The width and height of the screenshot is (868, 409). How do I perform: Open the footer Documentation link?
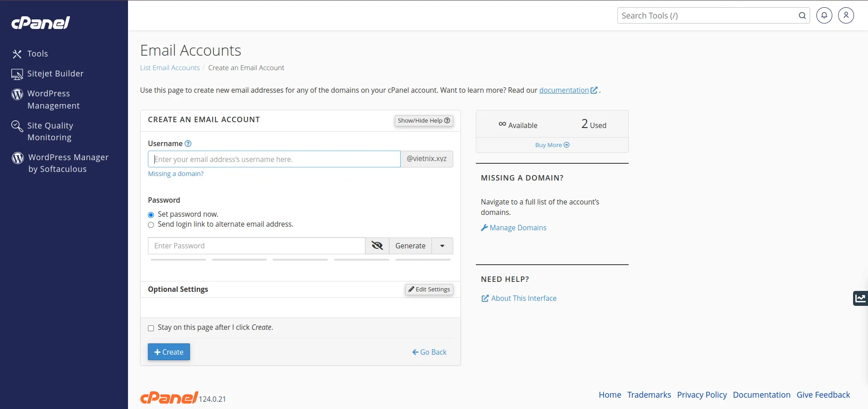(x=762, y=395)
